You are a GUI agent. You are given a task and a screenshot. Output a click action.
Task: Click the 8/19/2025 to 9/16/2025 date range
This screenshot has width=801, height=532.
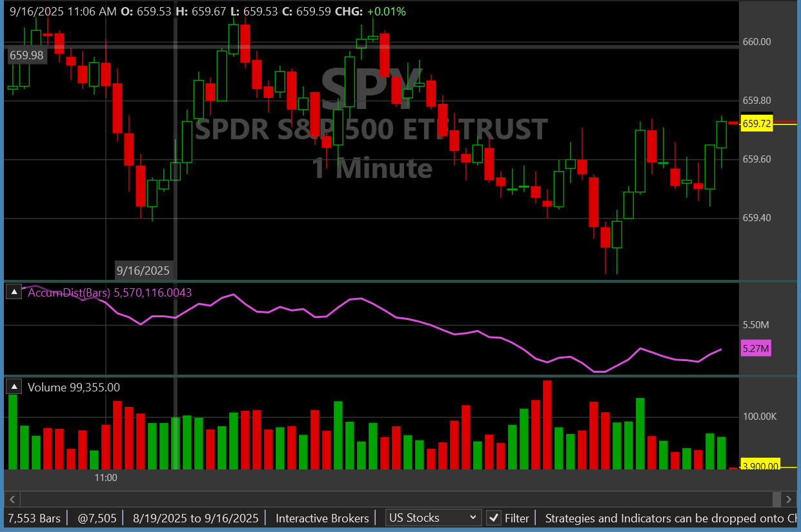(x=196, y=518)
